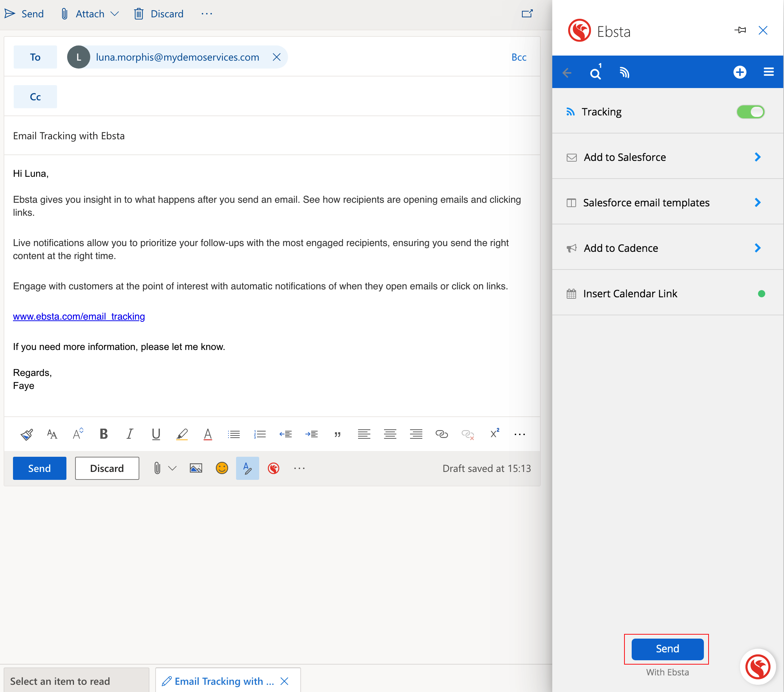784x692 pixels.
Task: Click the insert pictures inline icon
Action: coord(196,468)
